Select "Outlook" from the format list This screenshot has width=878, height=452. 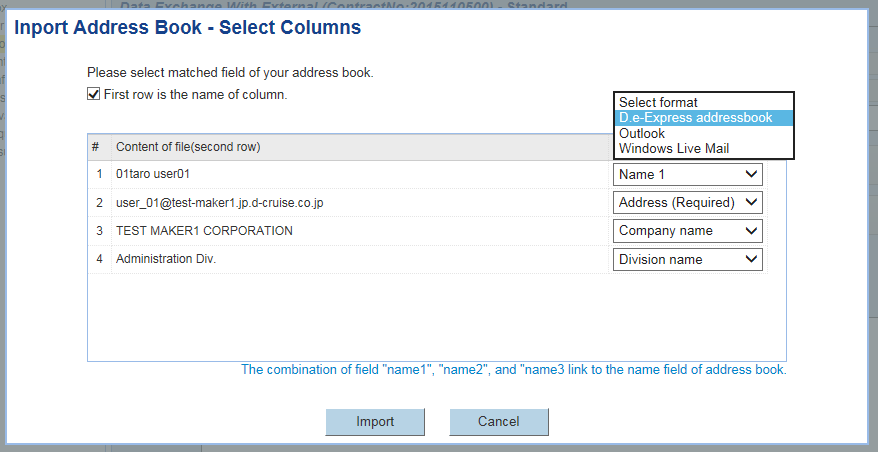(x=642, y=133)
